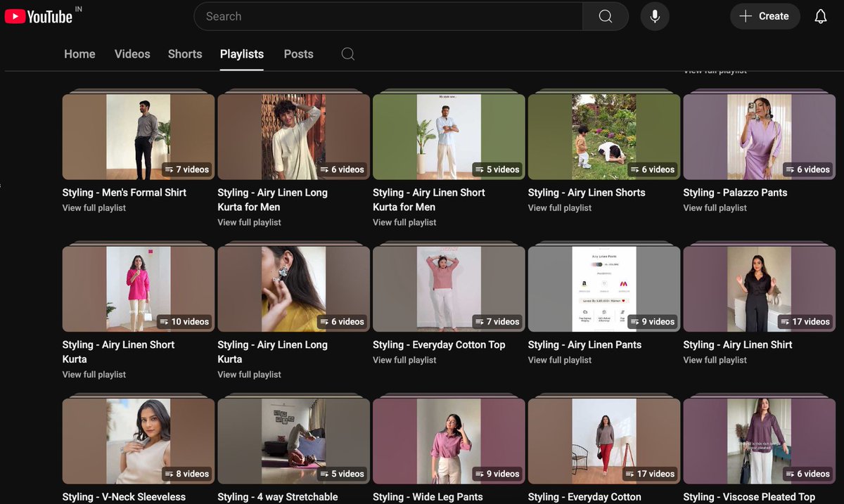Start voice search with the microphone icon
The width and height of the screenshot is (844, 504).
tap(655, 16)
